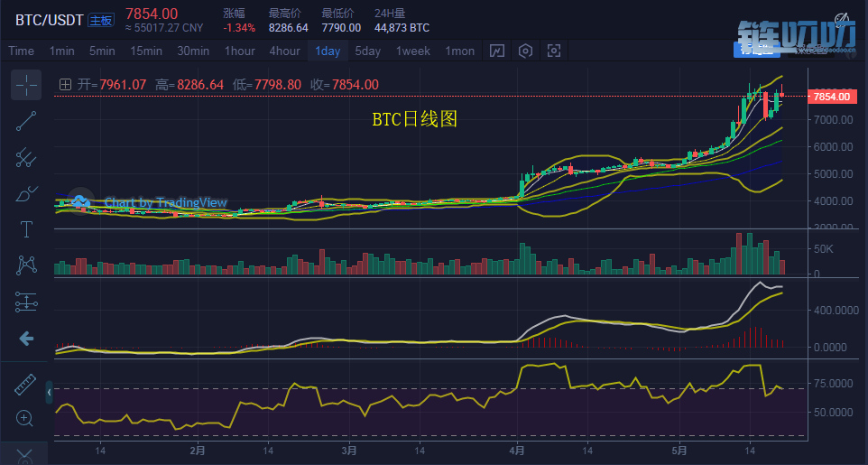Click the CNY converted price text
Image resolution: width=868 pixels, height=465 pixels.
point(164,28)
